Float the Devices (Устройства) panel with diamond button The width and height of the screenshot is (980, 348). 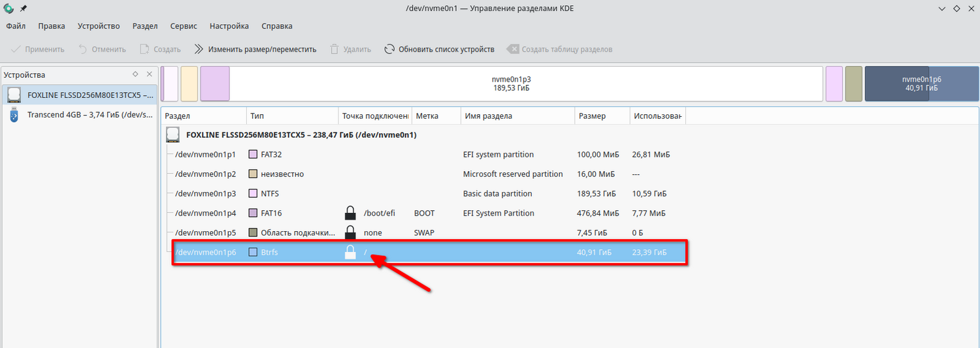[x=135, y=74]
